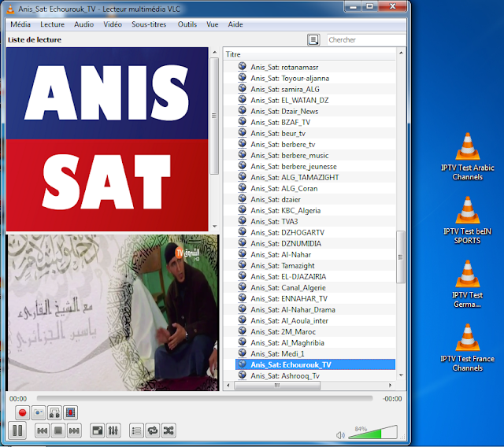Image resolution: width=504 pixels, height=447 pixels.
Task: Click playlist scroll right arrow
Action: pos(391,385)
